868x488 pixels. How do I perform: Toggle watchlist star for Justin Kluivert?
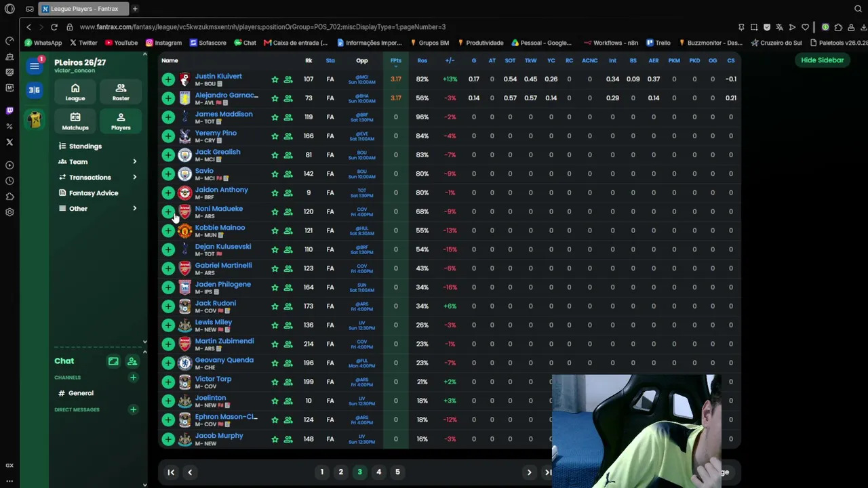(x=275, y=79)
